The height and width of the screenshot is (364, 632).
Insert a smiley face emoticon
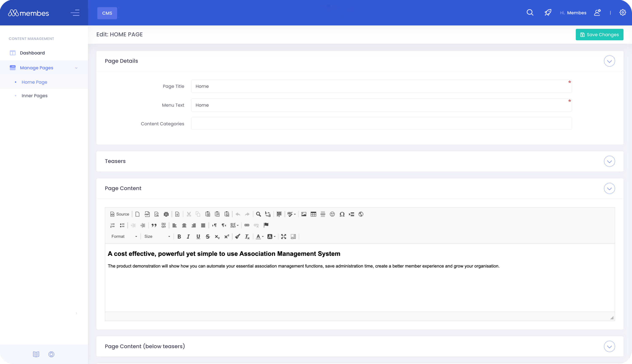coord(332,214)
